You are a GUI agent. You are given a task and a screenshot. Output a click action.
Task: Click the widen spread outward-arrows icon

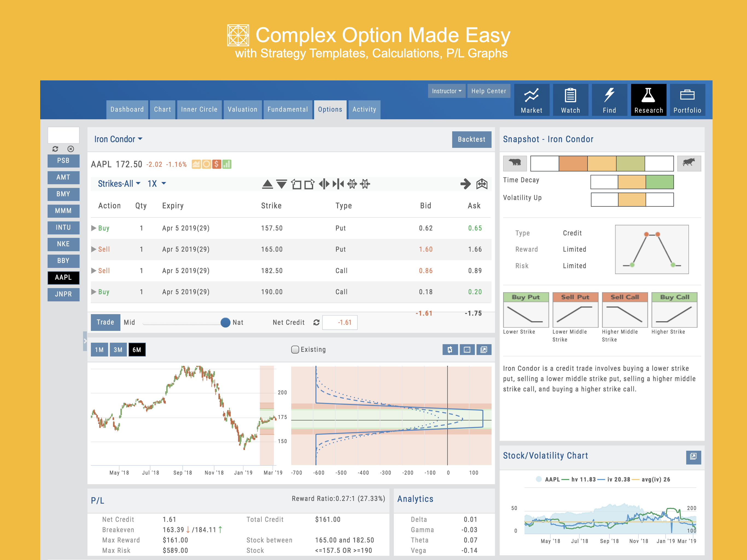click(324, 184)
